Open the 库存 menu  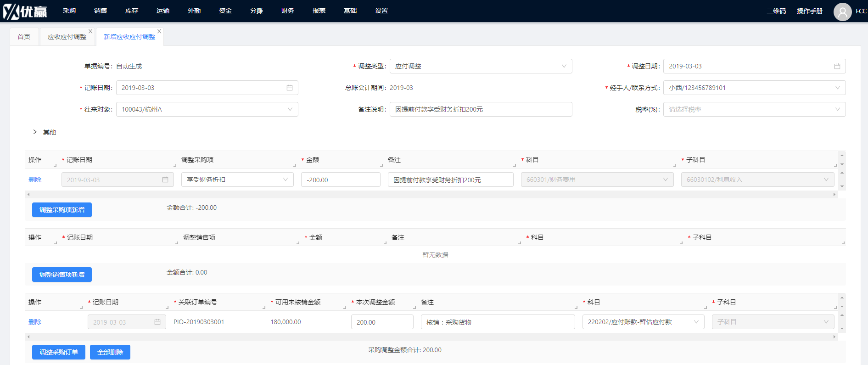click(x=132, y=11)
